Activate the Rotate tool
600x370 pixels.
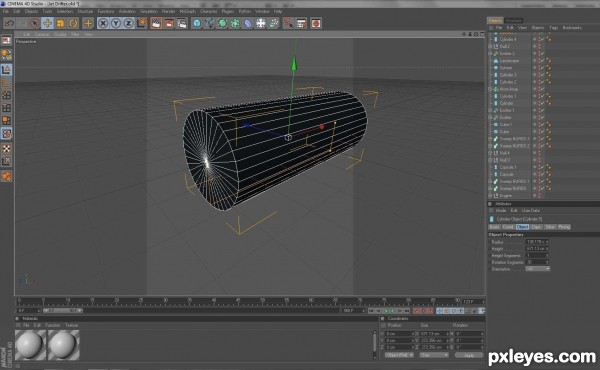[x=73, y=23]
